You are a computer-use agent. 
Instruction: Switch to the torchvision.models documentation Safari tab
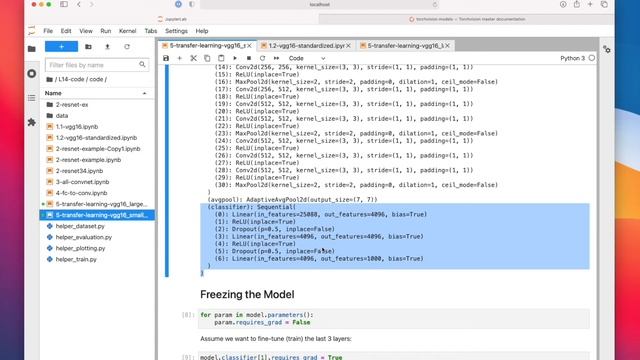(x=467, y=19)
